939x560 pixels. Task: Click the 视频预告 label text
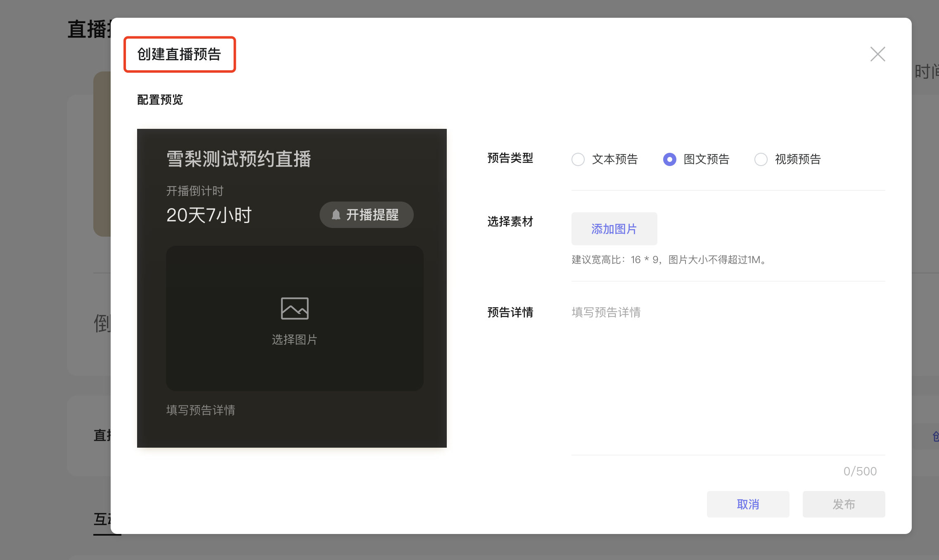click(x=798, y=159)
